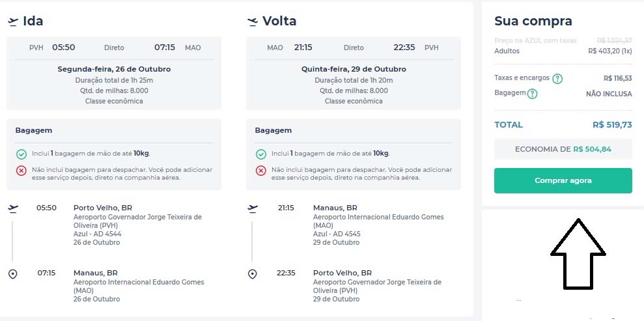Click the Volta departing airplane icon

253,21
